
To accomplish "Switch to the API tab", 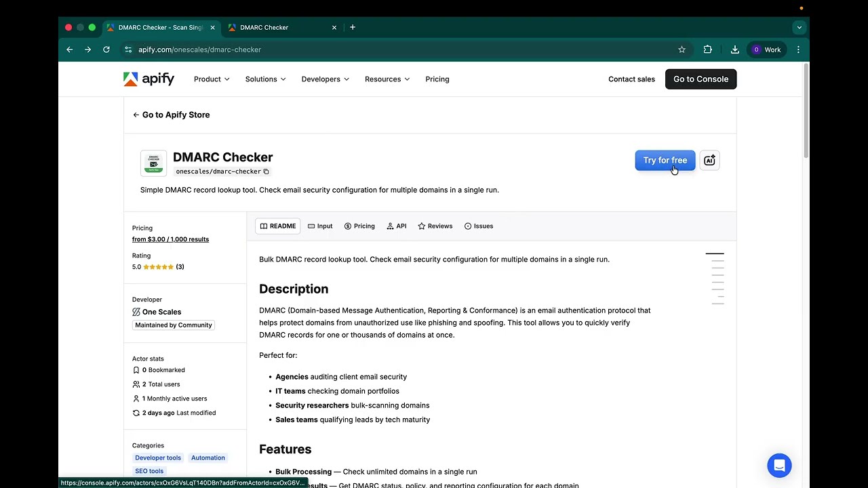I will 397,226.
